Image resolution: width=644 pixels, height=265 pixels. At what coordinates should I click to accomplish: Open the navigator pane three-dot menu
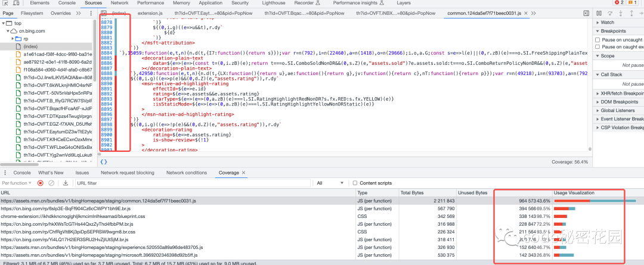click(x=91, y=13)
